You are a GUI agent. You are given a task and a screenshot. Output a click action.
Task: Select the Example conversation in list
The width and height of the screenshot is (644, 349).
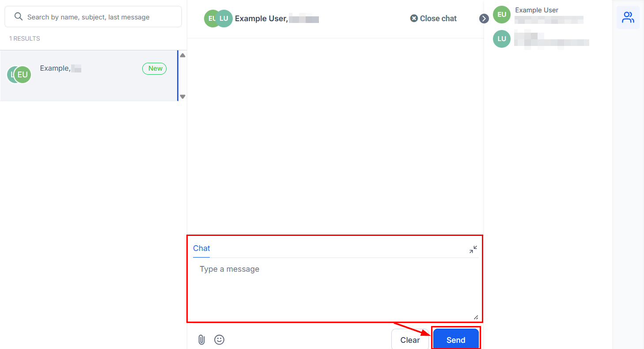click(88, 75)
